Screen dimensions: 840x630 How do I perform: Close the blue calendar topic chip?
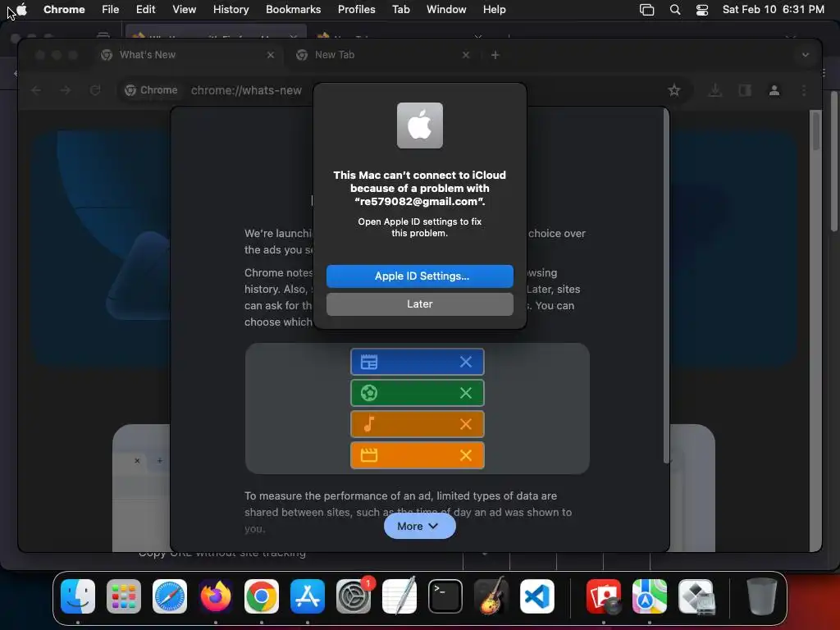[x=466, y=362]
